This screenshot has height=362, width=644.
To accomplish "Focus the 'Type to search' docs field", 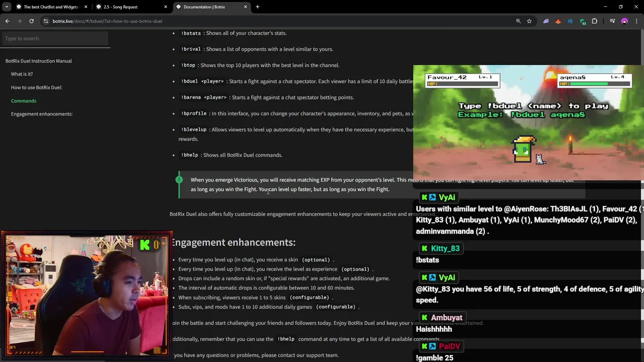I will [x=54, y=38].
